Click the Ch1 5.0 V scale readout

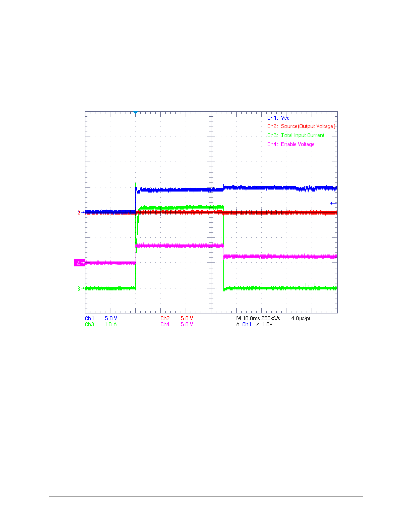tap(101, 318)
